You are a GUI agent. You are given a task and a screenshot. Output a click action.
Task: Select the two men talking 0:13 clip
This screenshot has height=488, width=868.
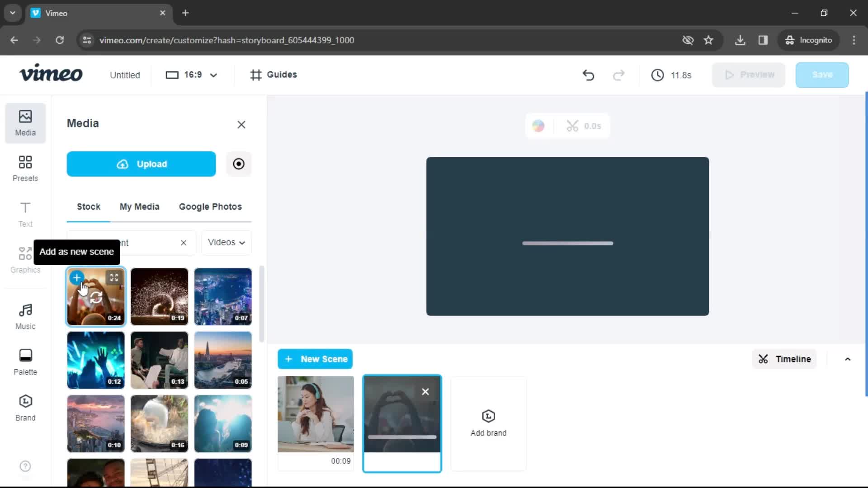tap(160, 360)
